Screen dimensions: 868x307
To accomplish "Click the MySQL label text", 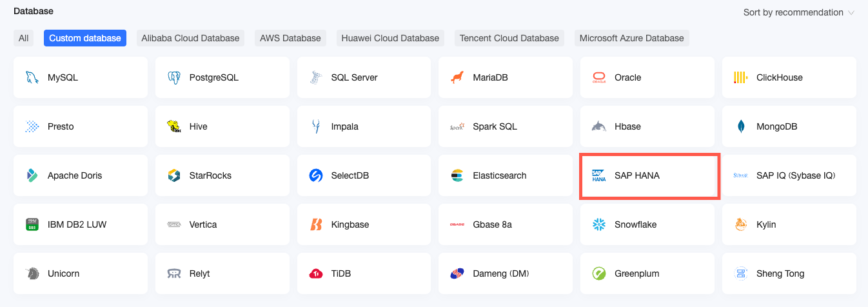I will tap(63, 77).
